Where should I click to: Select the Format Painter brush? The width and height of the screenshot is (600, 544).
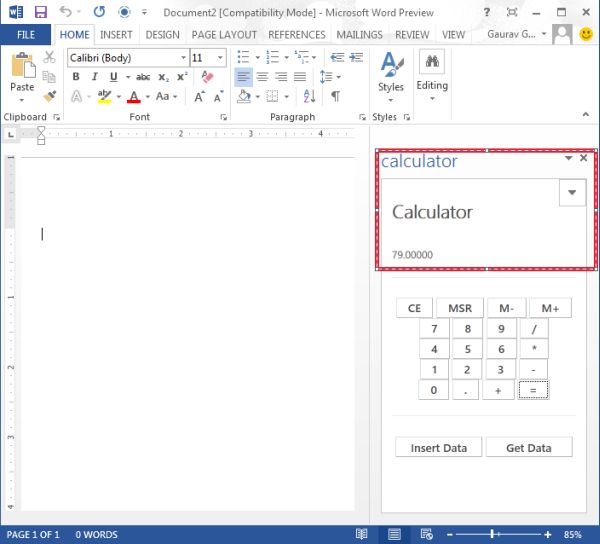coord(49,96)
